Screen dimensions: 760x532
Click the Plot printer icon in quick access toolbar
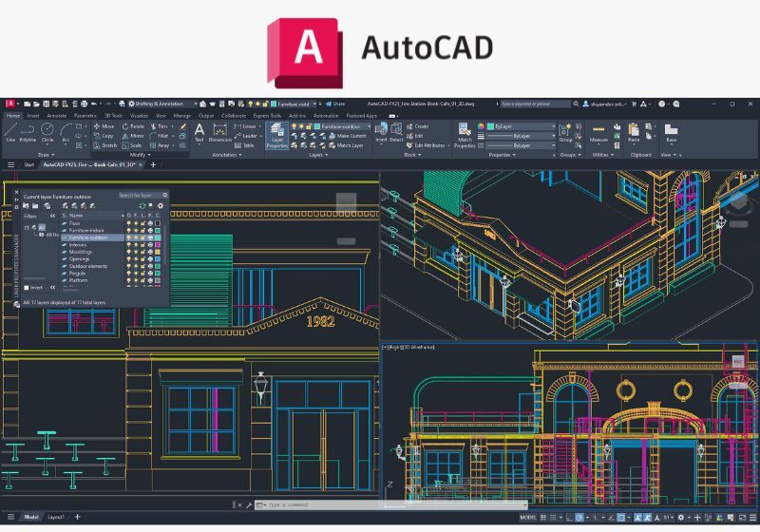click(85, 104)
